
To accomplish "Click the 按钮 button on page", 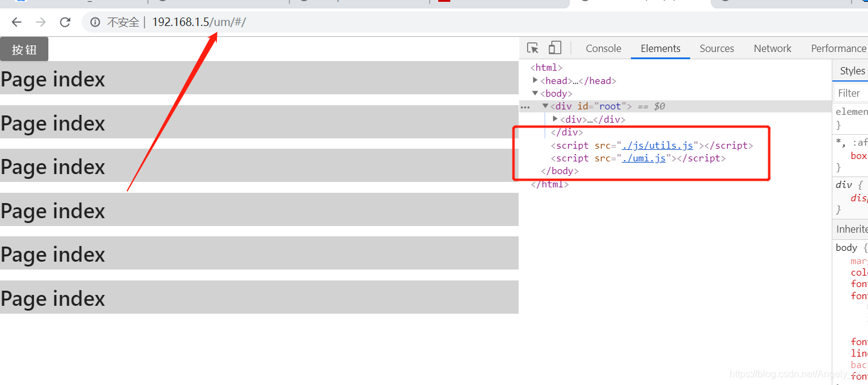I will (x=24, y=50).
